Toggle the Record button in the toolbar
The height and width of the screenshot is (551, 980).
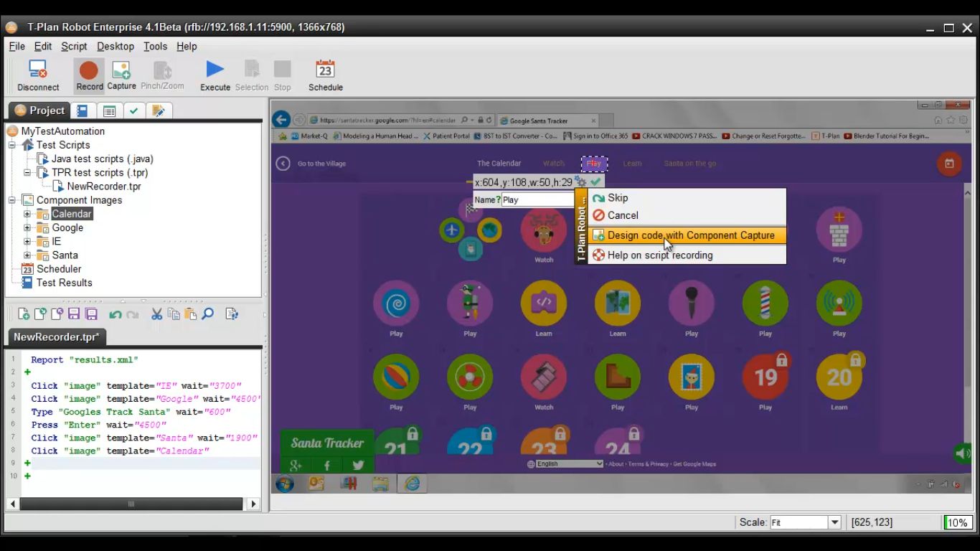[x=90, y=76]
